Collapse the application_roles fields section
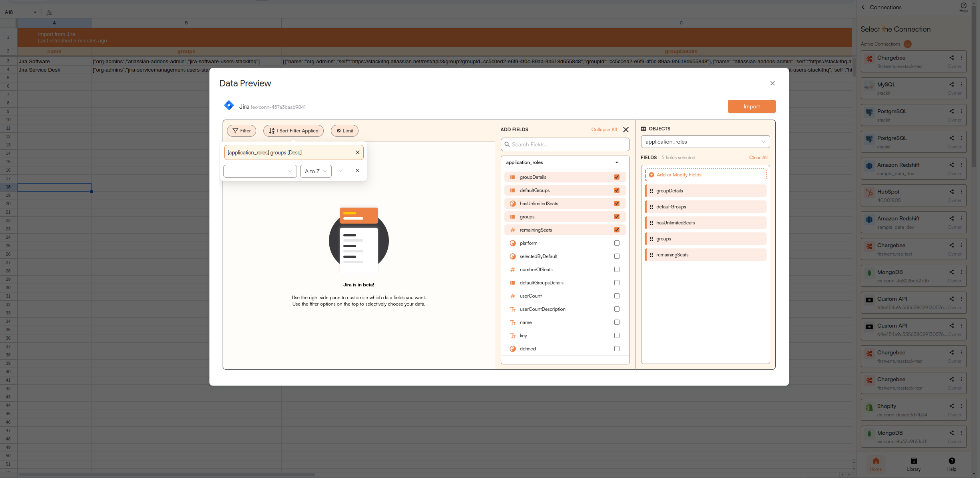 [x=617, y=162]
